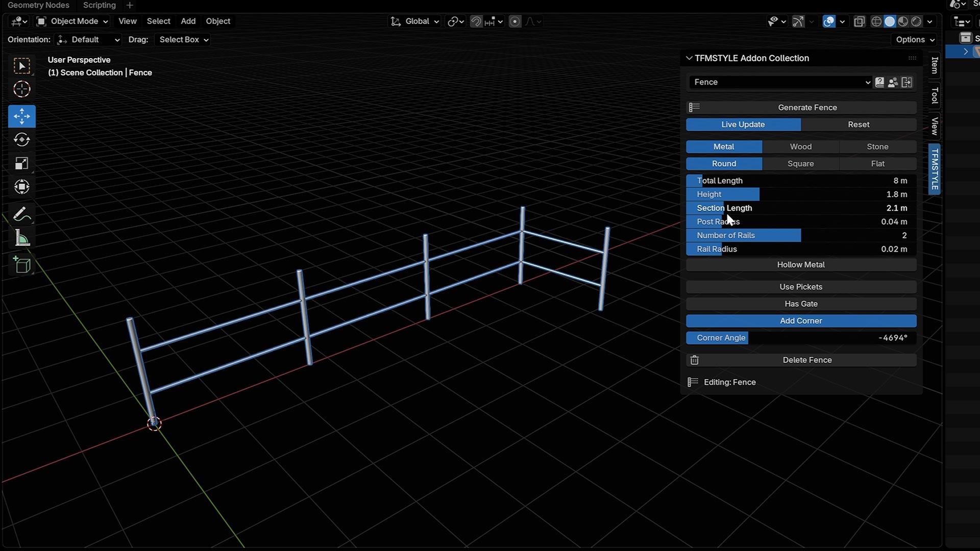
Task: Open the Select menu
Action: click(158, 21)
